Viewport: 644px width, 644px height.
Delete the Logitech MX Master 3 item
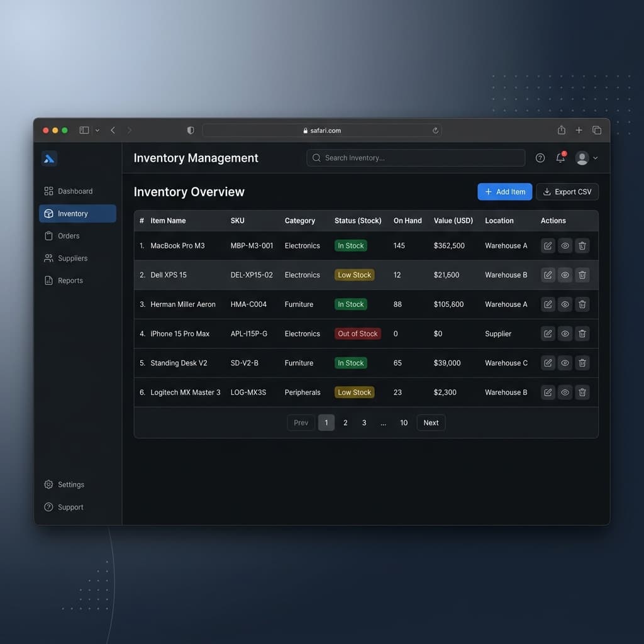582,392
